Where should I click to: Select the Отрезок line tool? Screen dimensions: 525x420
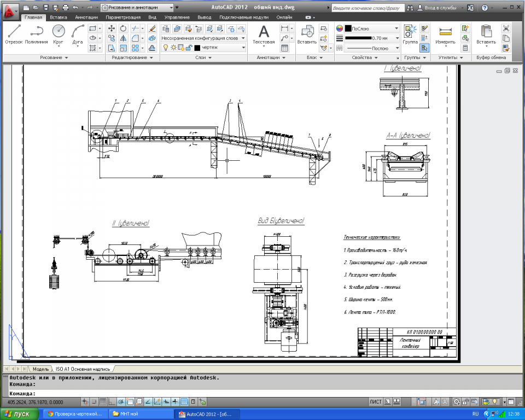coord(14,34)
